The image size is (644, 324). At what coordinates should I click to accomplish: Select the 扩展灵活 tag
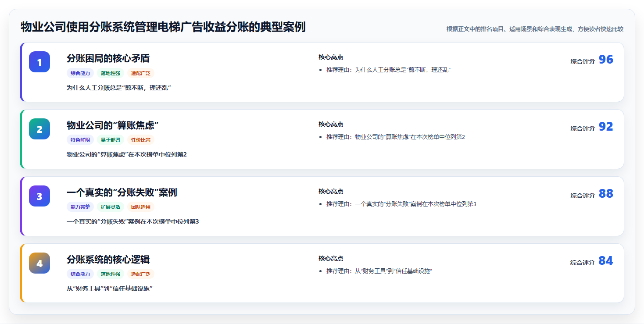tap(111, 207)
